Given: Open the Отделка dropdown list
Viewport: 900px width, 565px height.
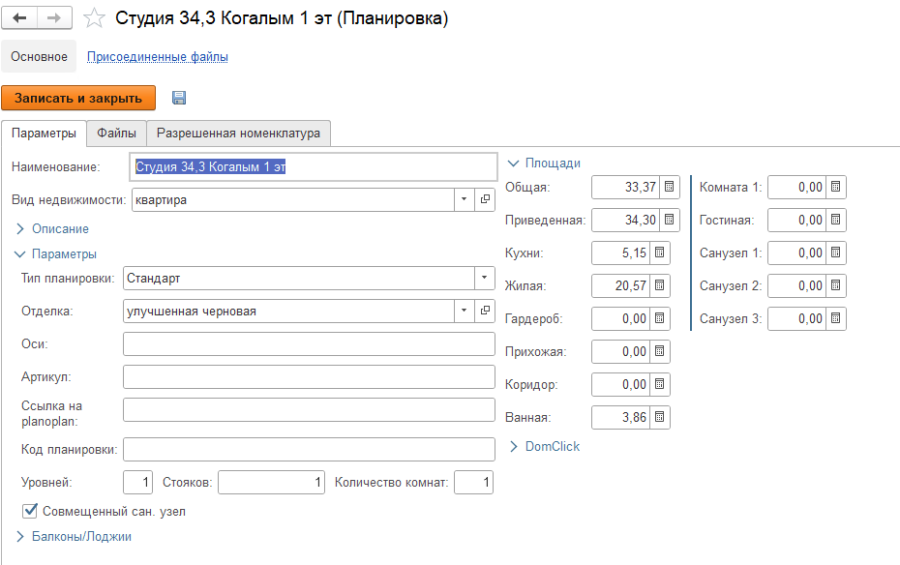Looking at the screenshot, I should (x=464, y=311).
